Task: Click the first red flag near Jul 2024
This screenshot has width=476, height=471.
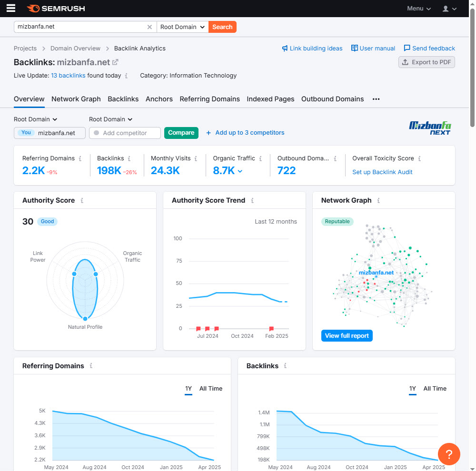Action: [x=198, y=329]
